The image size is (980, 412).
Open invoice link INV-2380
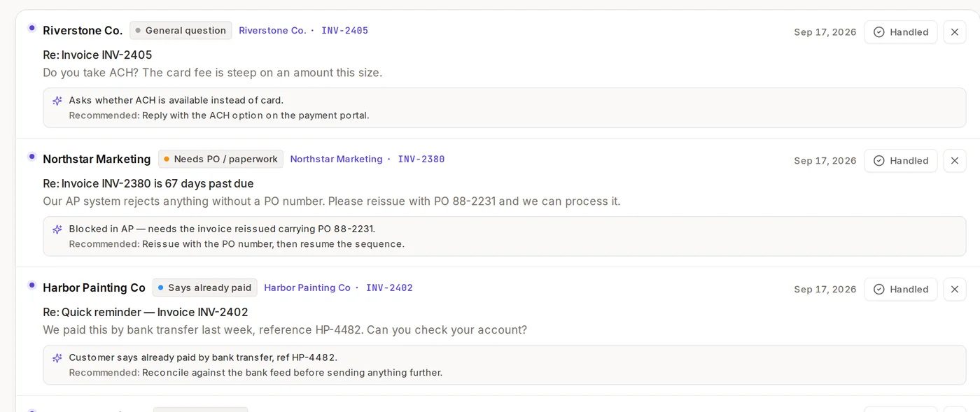click(x=421, y=159)
